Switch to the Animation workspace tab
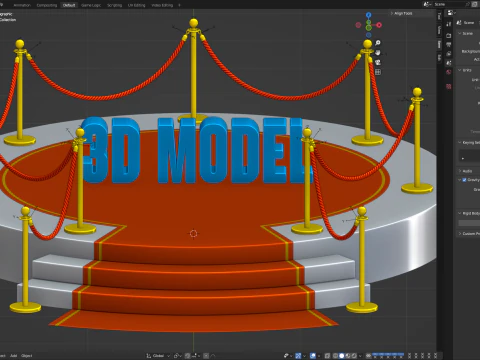The width and height of the screenshot is (480, 360). 22,5
